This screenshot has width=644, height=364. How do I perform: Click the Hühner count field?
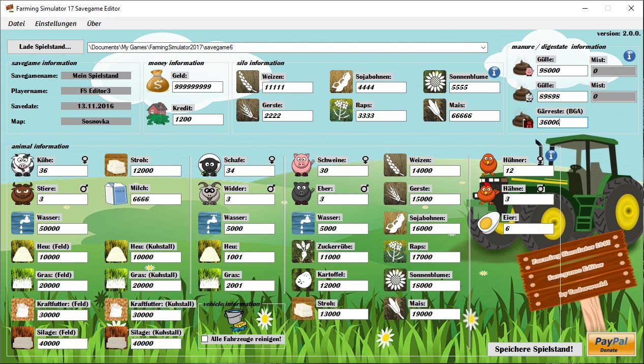pyautogui.click(x=528, y=171)
